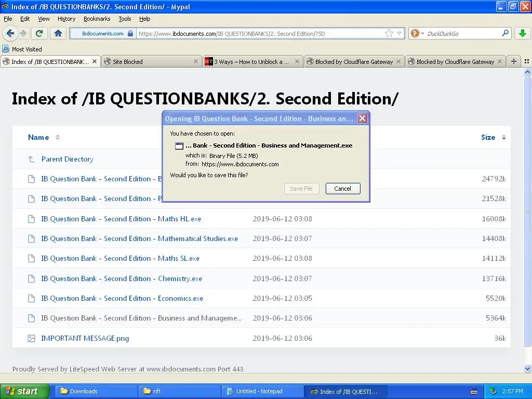
Task: Click the padlock site identity icon
Action: [x=130, y=33]
